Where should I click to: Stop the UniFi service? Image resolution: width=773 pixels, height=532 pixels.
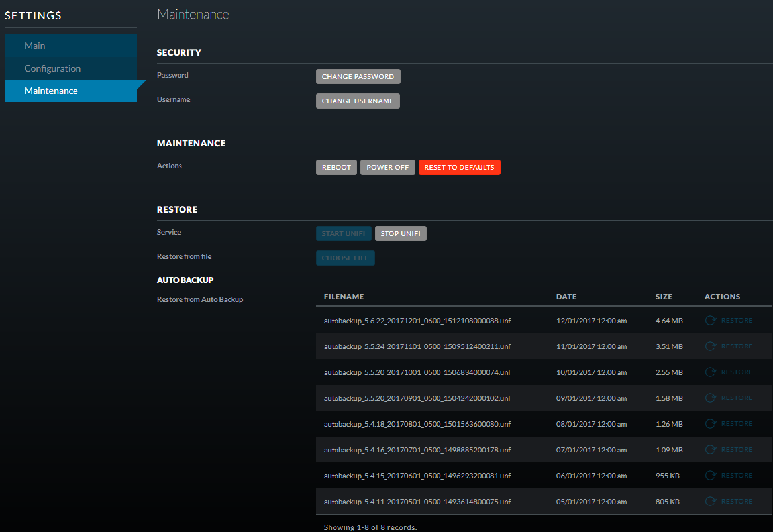[400, 234]
